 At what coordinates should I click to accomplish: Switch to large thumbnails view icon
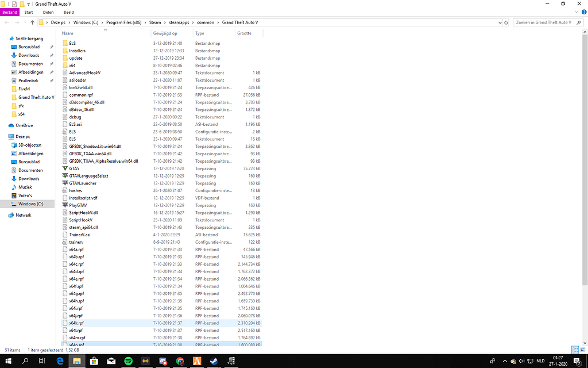[583, 350]
